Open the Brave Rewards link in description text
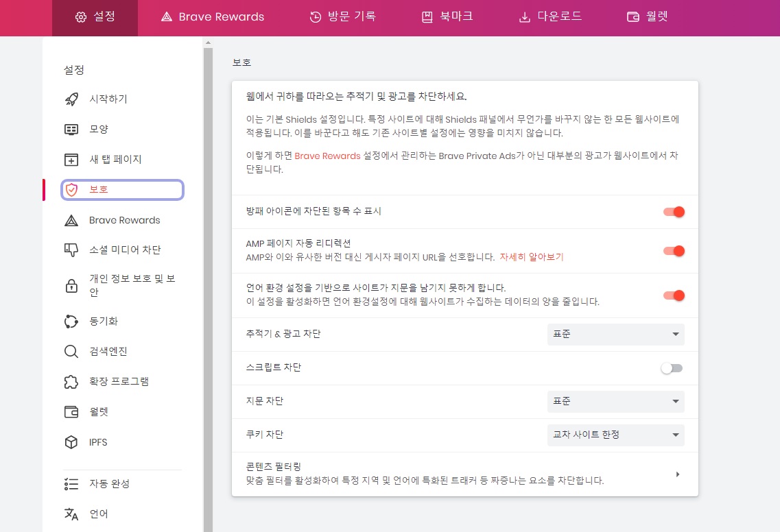Image resolution: width=780 pixels, height=532 pixels. 327,156
